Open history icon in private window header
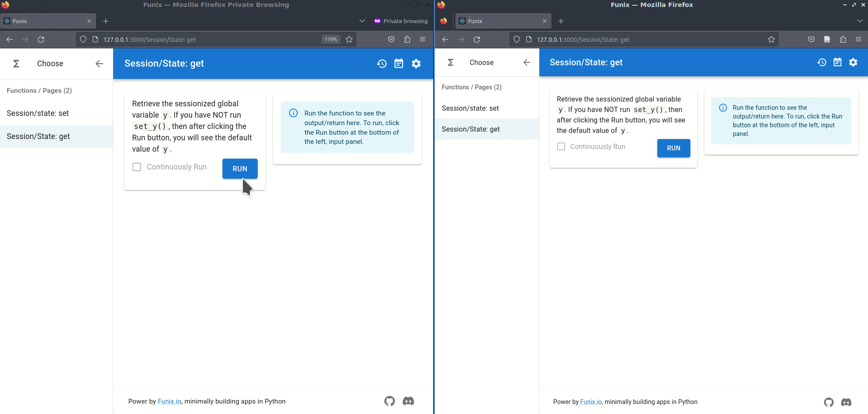Viewport: 868px width, 414px height. 382,64
